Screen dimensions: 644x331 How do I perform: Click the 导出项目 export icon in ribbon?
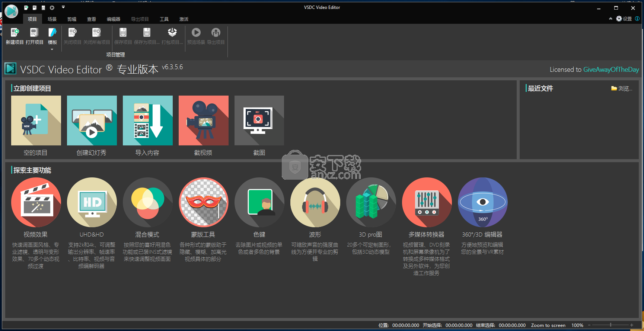[x=216, y=33]
